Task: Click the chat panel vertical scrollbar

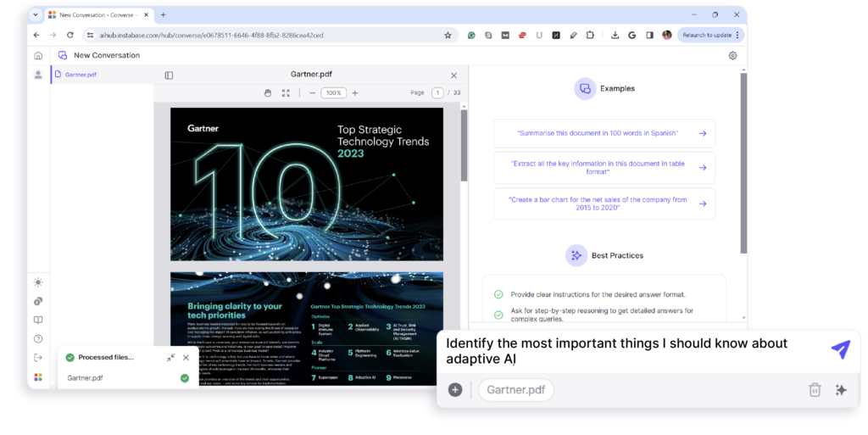Action: tap(743, 164)
